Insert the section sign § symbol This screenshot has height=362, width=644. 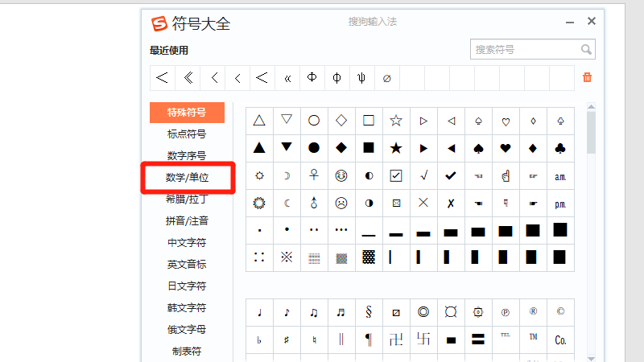pos(369,312)
